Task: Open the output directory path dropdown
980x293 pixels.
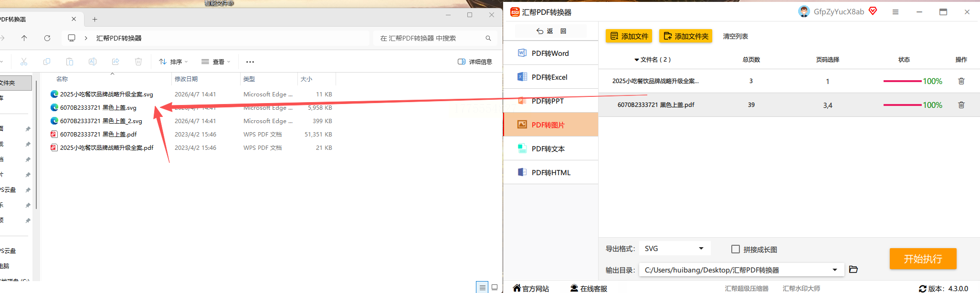Action: tap(741, 270)
